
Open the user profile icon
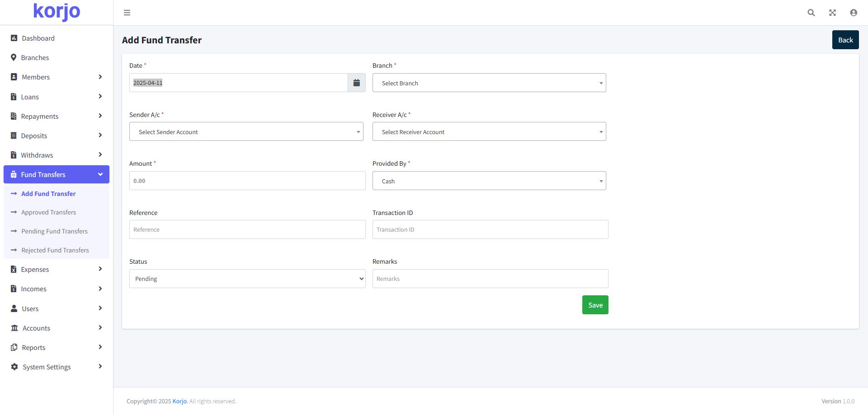(854, 13)
